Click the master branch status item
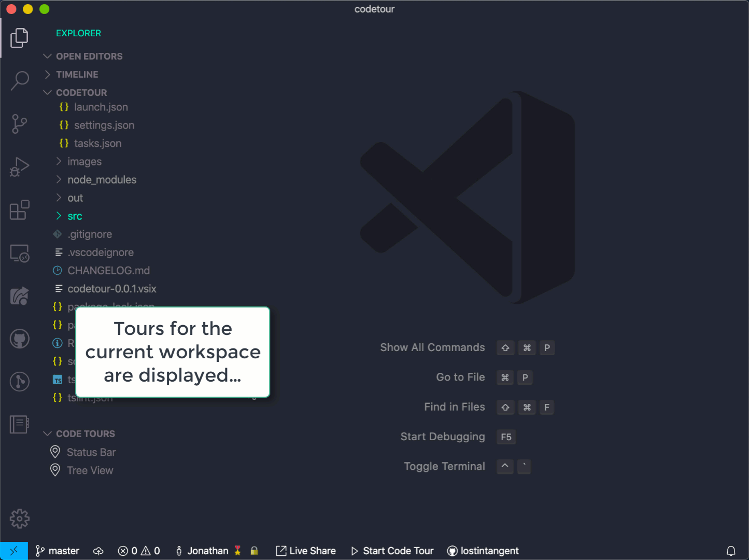Screen dimensions: 749x560 click(57, 551)
